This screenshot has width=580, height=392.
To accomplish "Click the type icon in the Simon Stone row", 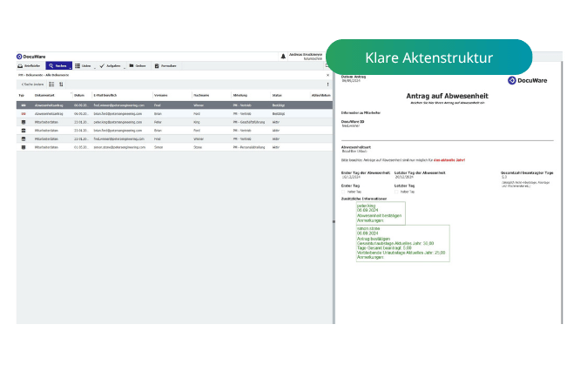I will click(24, 147).
